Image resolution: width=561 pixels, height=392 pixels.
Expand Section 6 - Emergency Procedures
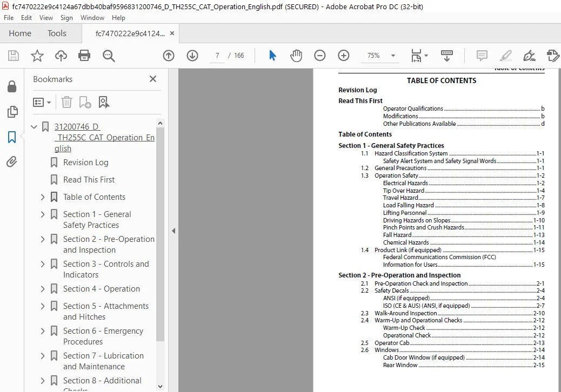(x=43, y=331)
